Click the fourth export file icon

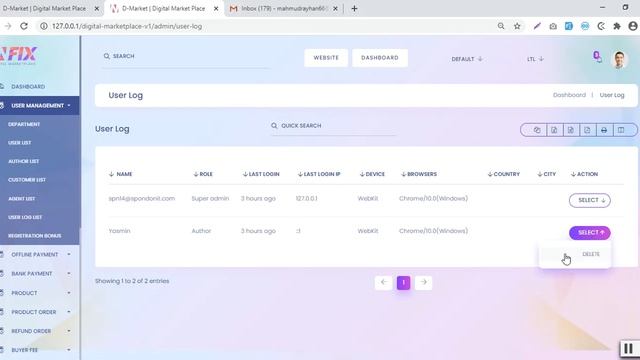tap(587, 130)
